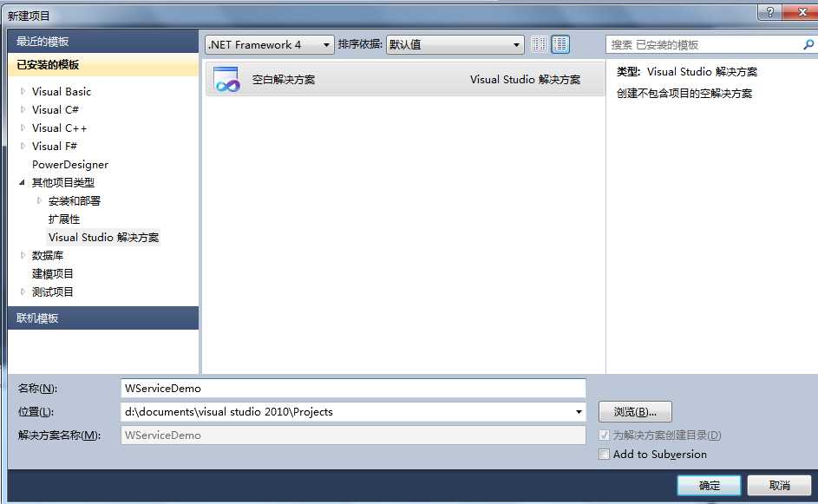Expand the Visual C++ node

(x=23, y=128)
